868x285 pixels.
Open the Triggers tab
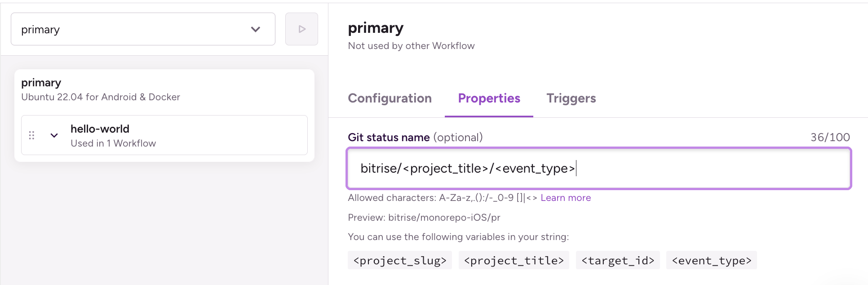(x=571, y=98)
